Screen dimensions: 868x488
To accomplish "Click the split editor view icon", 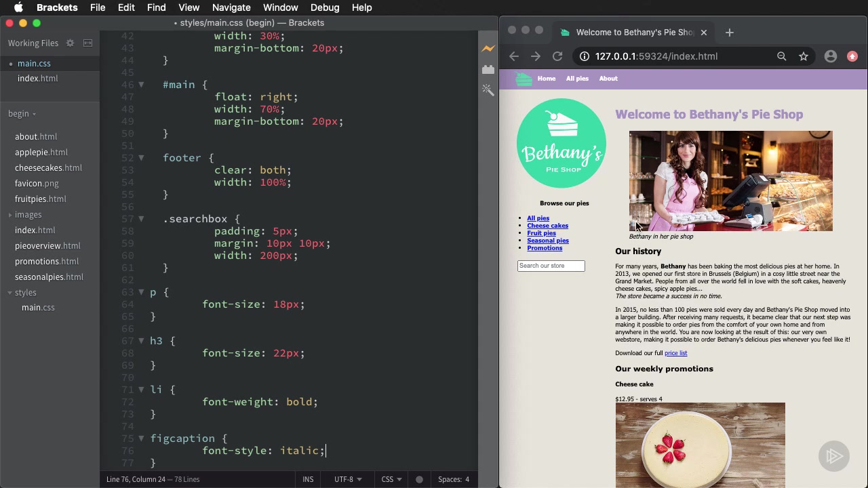I will [87, 43].
